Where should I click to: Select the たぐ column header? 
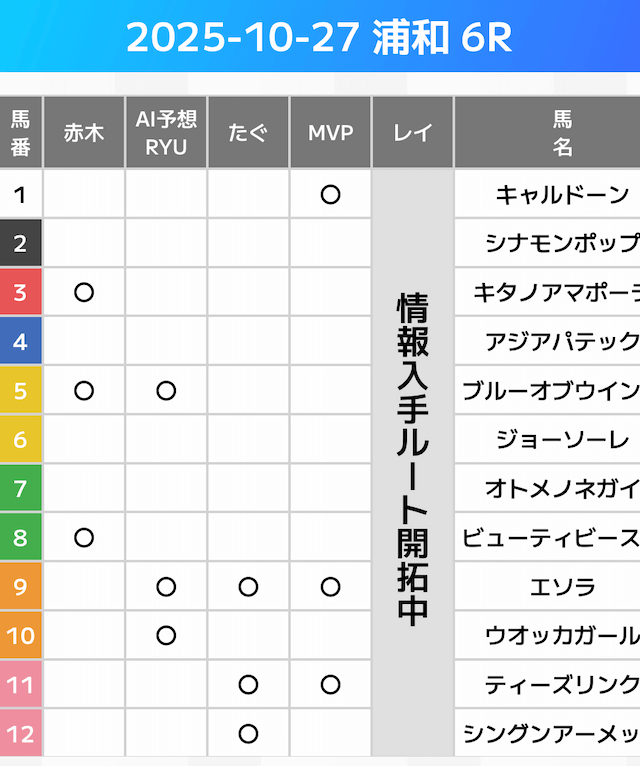click(x=249, y=133)
